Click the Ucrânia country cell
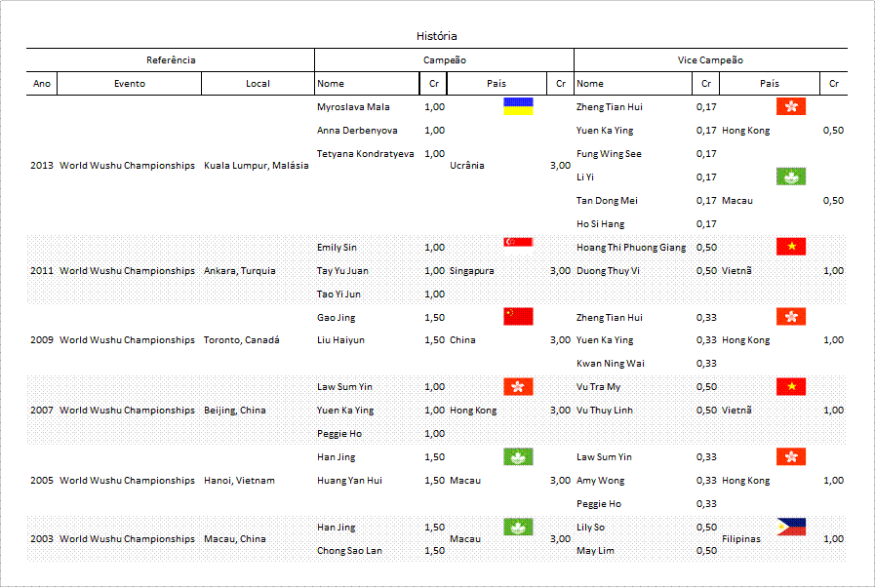This screenshot has width=875, height=588. click(467, 166)
